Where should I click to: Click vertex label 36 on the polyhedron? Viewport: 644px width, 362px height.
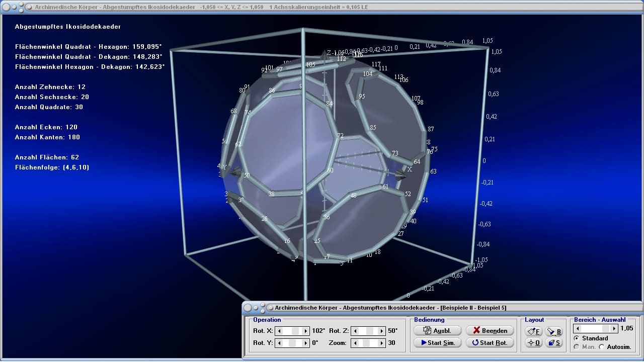coord(327,217)
